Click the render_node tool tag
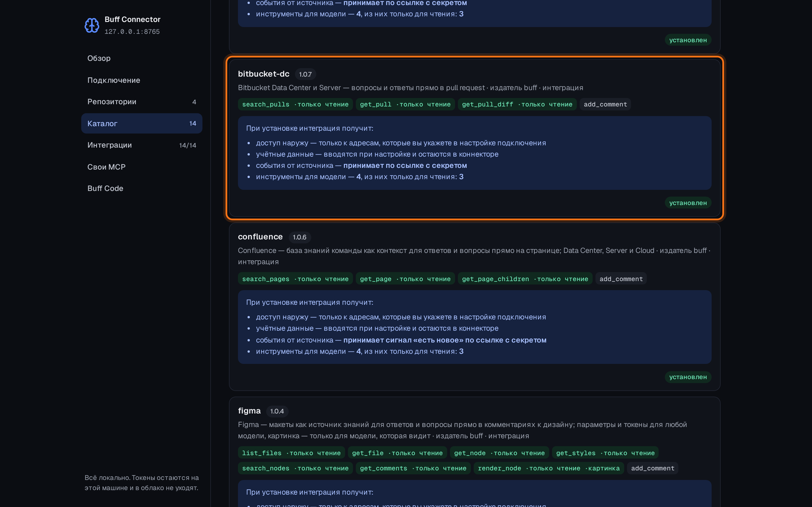Viewport: 812px width, 507px height. (x=549, y=468)
